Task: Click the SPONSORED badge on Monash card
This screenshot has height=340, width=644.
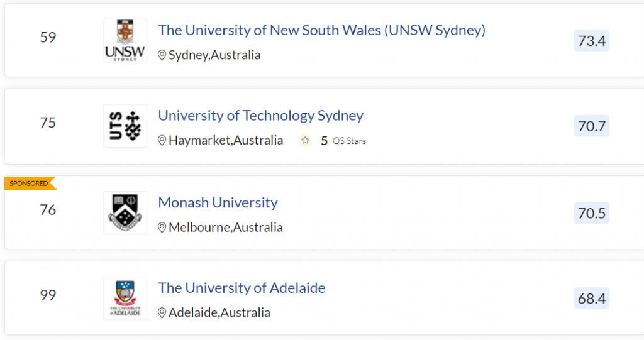Action: 29,184
